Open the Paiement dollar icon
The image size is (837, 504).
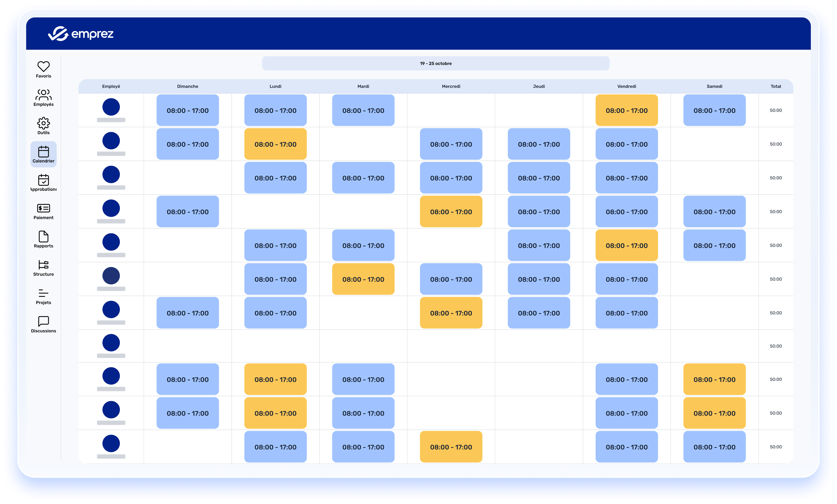pyautogui.click(x=44, y=208)
